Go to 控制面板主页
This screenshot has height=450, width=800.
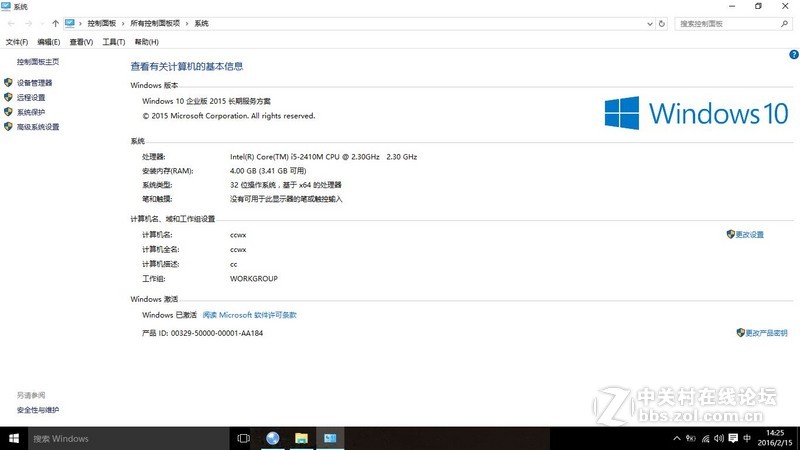[38, 62]
